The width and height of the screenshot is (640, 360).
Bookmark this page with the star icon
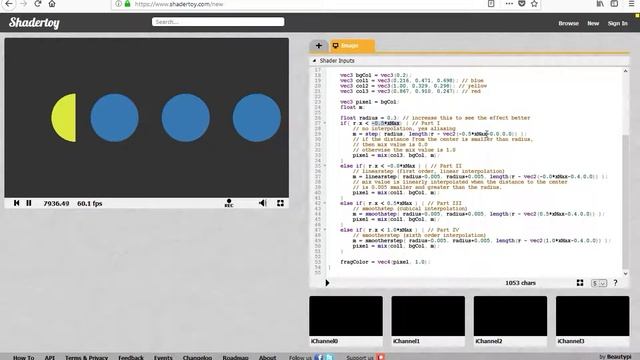[x=534, y=4]
